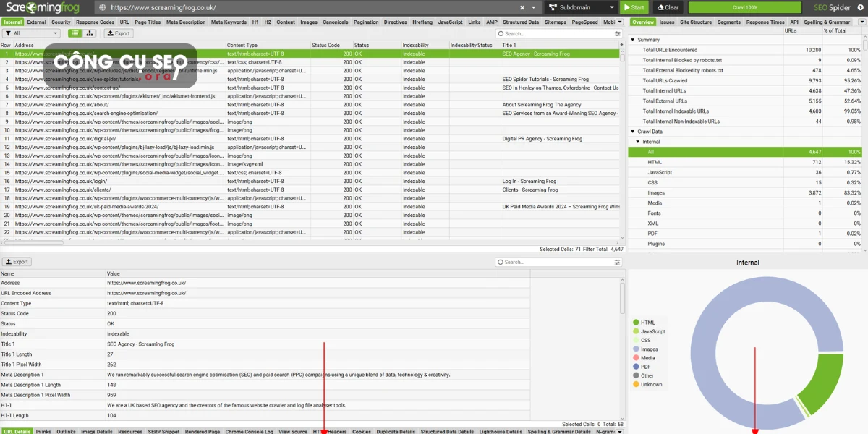Click the Clear button
The width and height of the screenshot is (868, 434).
[668, 7]
